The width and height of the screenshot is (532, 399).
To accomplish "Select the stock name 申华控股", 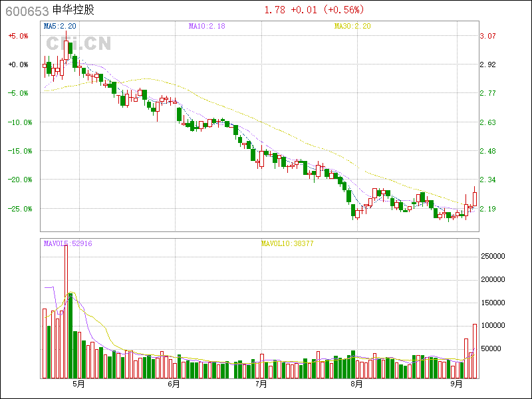I will coord(73,11).
